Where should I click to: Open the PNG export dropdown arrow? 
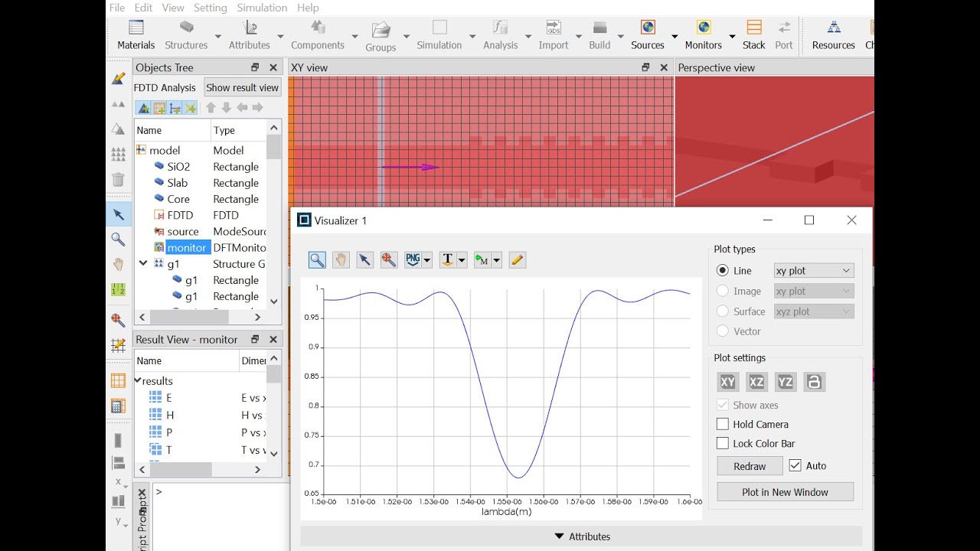pyautogui.click(x=427, y=261)
